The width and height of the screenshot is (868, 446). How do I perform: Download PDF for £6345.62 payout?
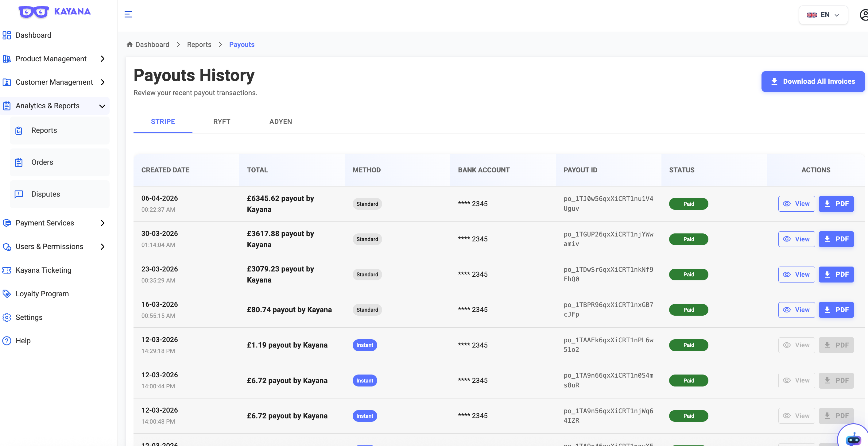836,204
